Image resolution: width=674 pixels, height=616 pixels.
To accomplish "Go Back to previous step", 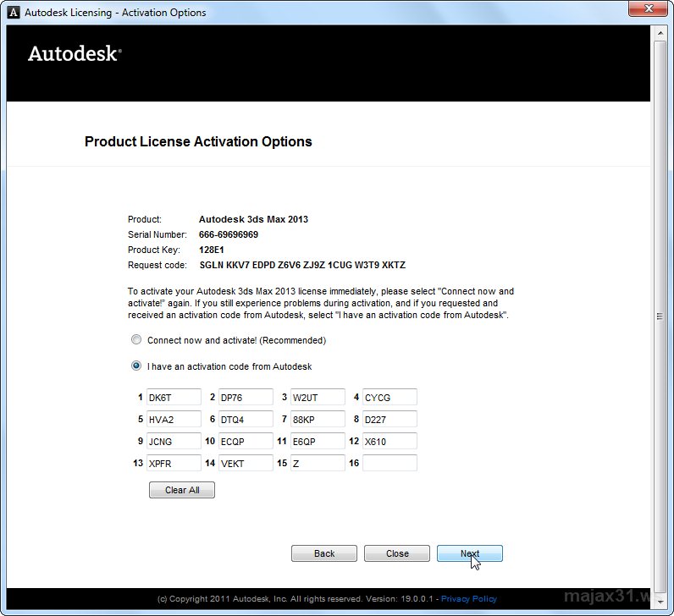I will pos(324,553).
